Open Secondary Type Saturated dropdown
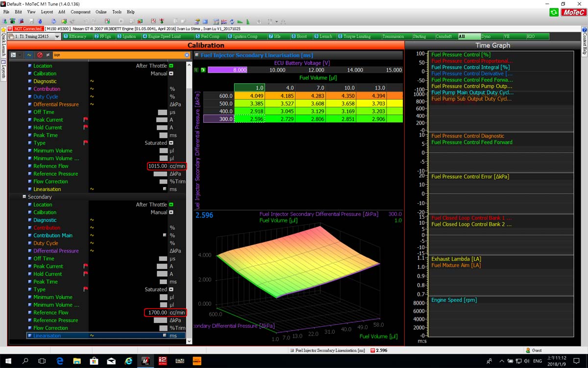The height and width of the screenshot is (368, 588). [x=171, y=289]
